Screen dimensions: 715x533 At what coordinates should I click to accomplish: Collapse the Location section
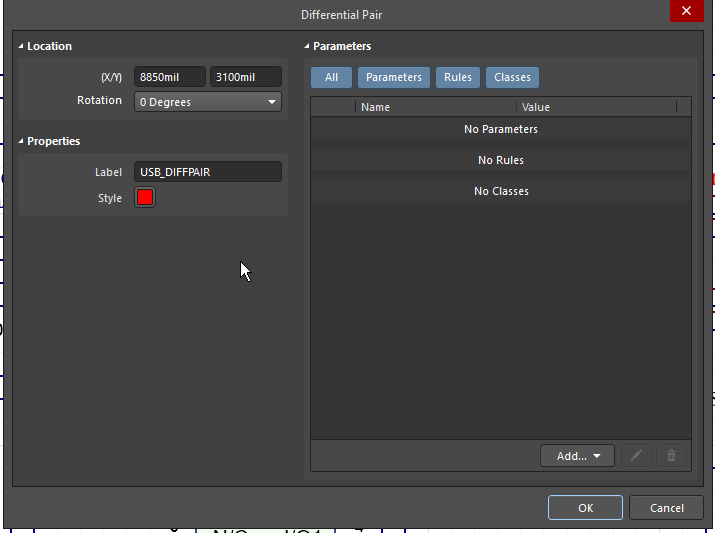click(21, 46)
